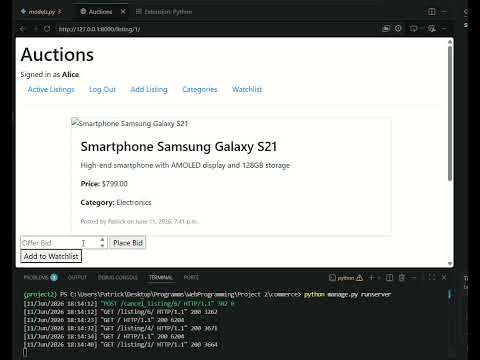This screenshot has width=480, height=360.
Task: Click the Auctions page heading
Action: 57,54
